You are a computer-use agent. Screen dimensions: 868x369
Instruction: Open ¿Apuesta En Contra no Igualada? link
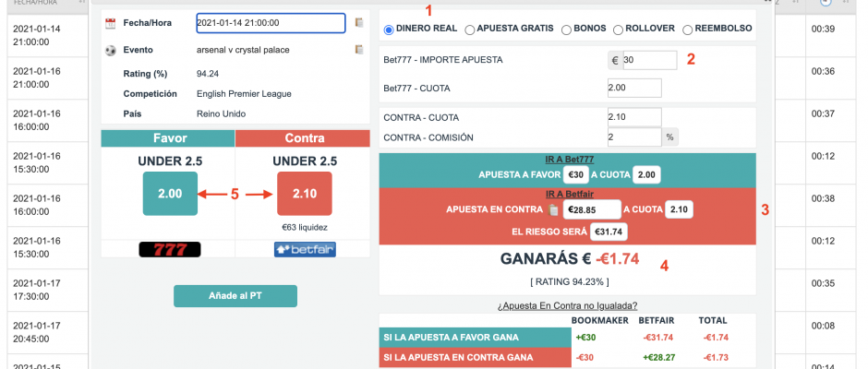coord(567,305)
